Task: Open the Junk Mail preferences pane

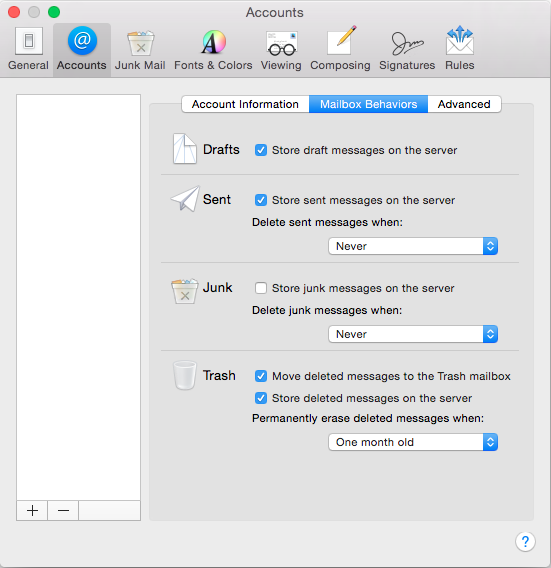Action: point(140,49)
